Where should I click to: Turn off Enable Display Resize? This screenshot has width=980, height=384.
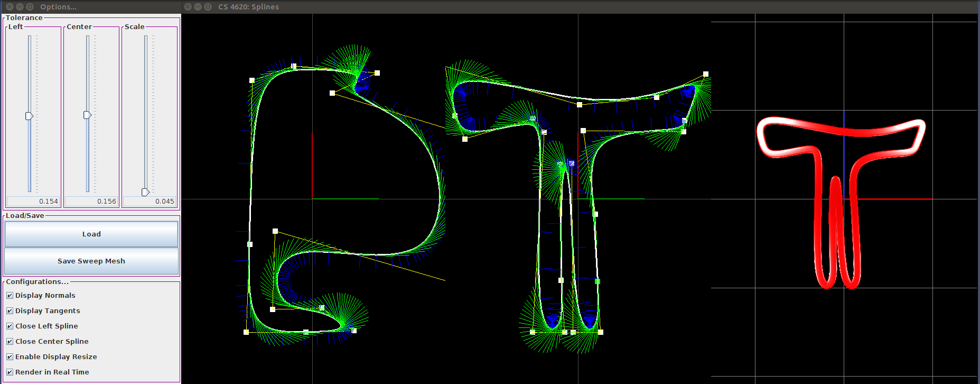10,357
